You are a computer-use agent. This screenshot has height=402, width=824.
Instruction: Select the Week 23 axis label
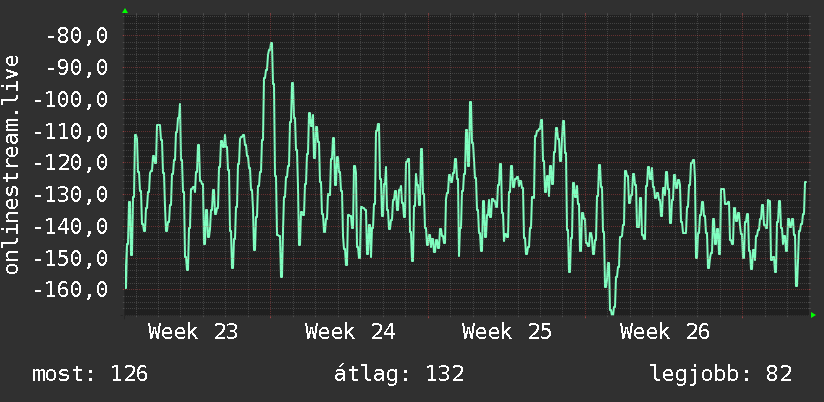point(193,332)
